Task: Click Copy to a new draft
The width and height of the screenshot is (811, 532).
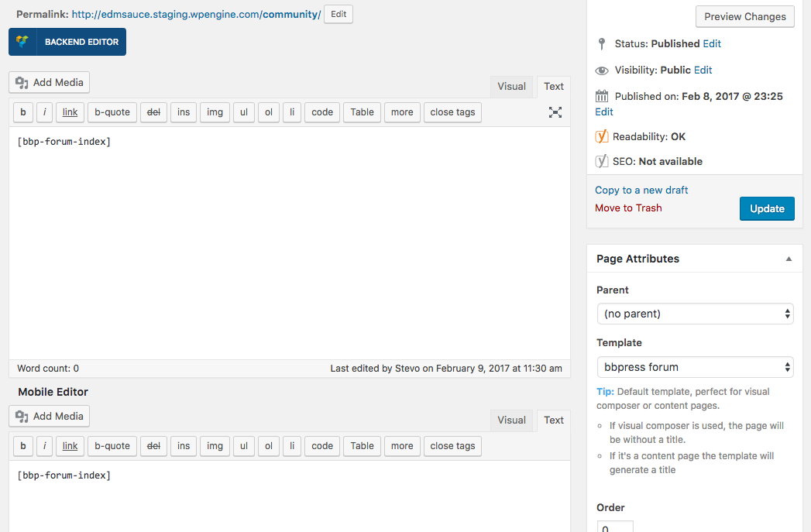Action: tap(641, 190)
